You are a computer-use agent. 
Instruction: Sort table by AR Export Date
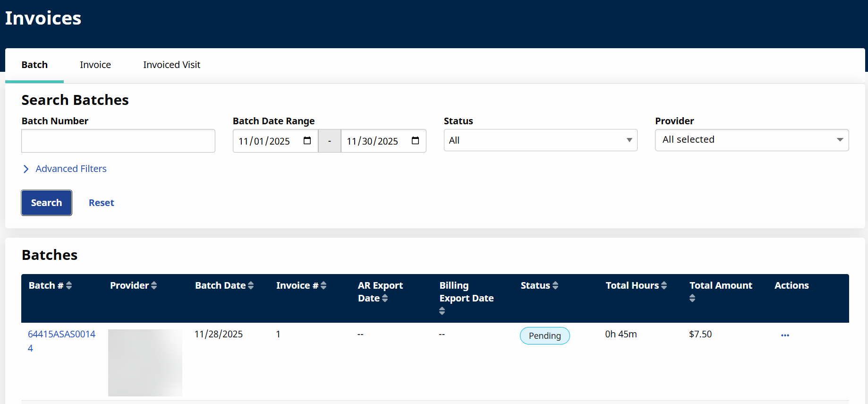385,298
